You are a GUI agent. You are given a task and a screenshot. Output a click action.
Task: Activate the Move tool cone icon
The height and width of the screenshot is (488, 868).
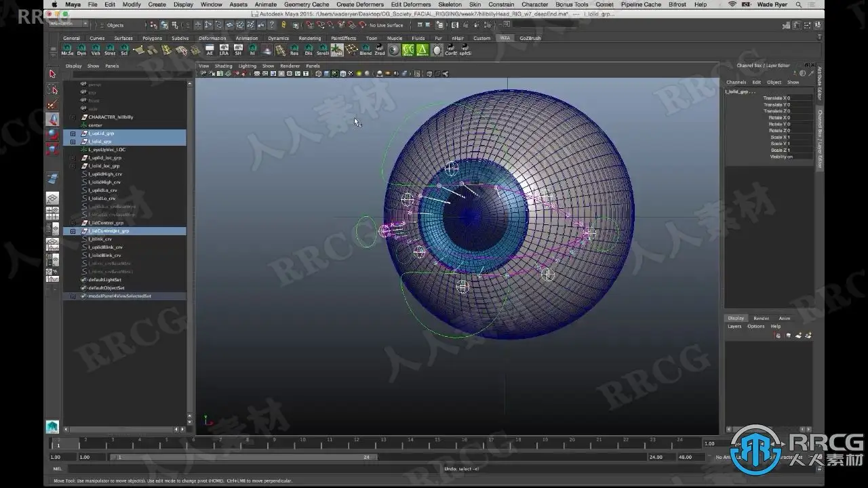click(52, 119)
